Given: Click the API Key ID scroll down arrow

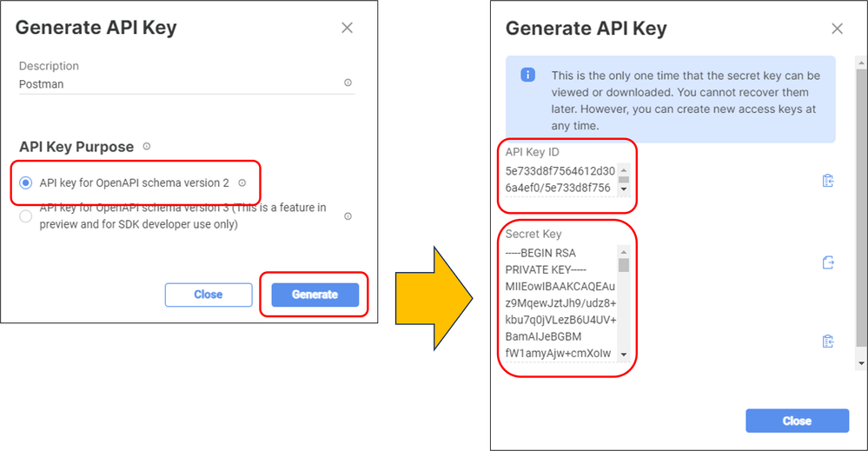Looking at the screenshot, I should tap(624, 189).
